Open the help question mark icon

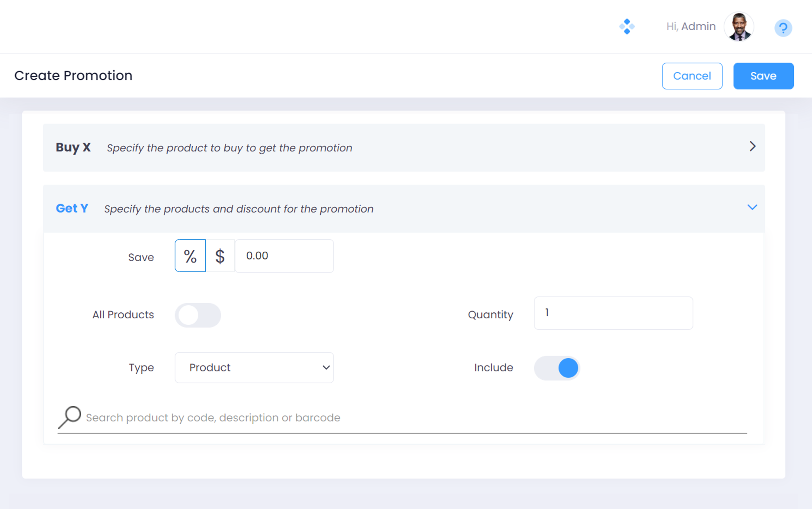click(783, 28)
